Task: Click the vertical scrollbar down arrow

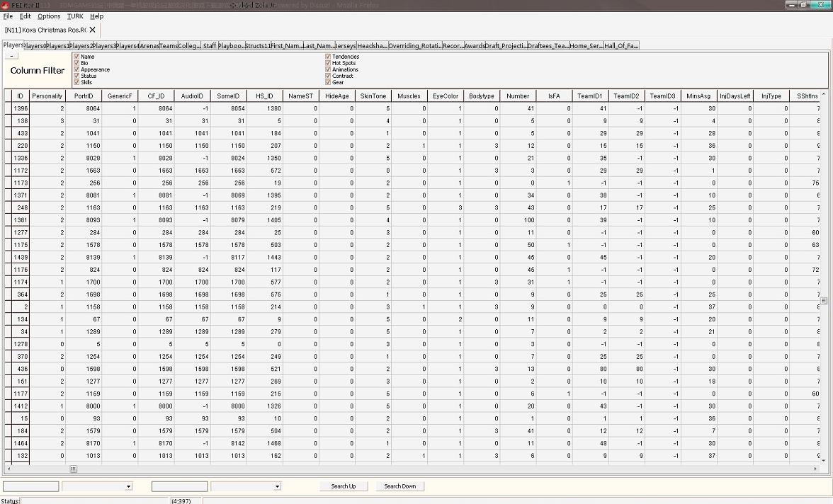Action: point(823,461)
